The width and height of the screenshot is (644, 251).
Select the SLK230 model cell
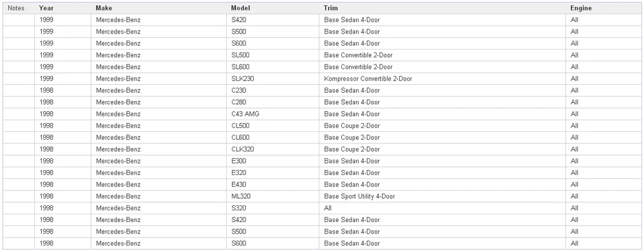[272, 79]
